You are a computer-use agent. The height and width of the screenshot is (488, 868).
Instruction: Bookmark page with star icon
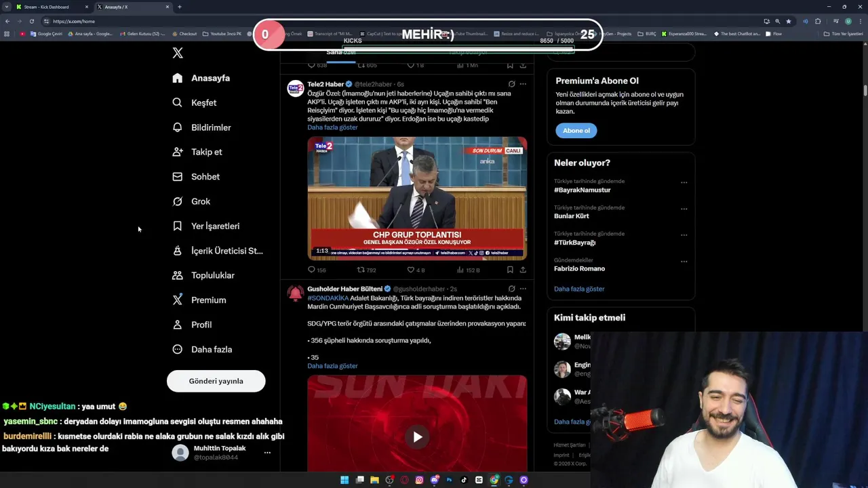pos(788,21)
